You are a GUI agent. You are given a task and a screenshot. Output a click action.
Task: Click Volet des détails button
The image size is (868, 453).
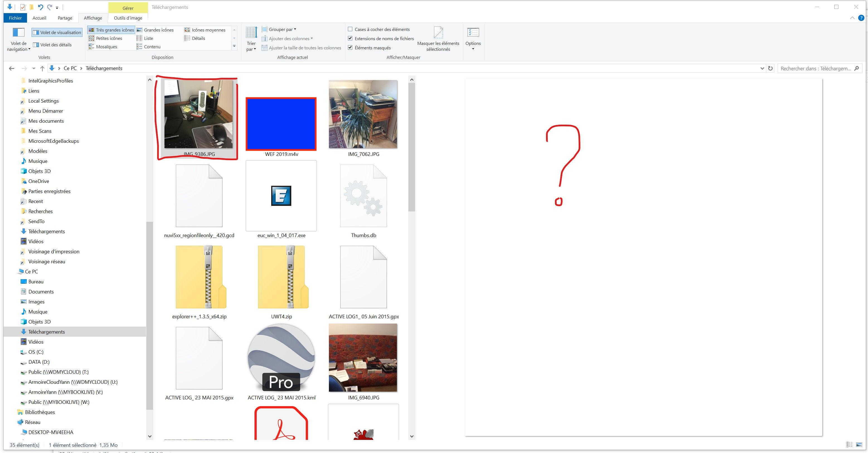click(52, 45)
